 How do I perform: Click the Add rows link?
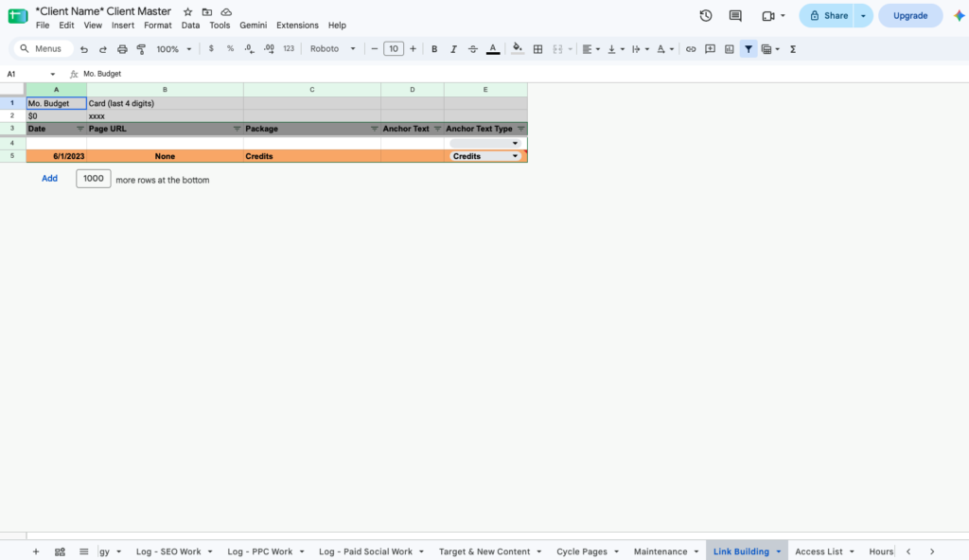pyautogui.click(x=49, y=179)
